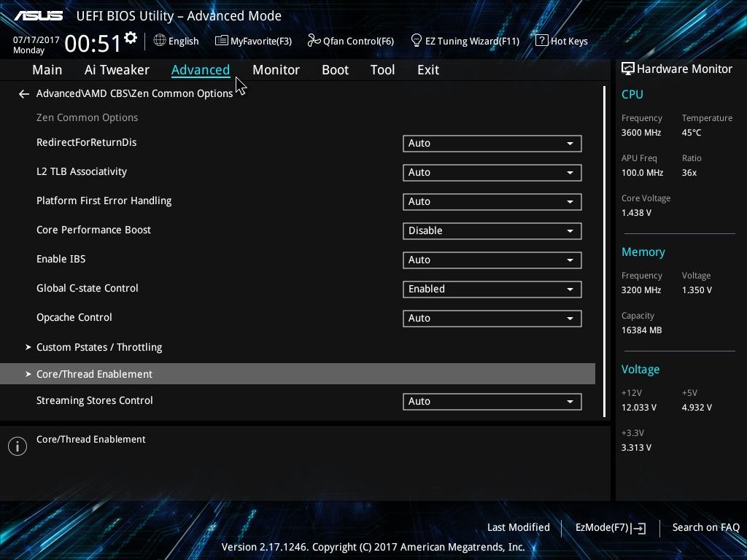Open the RedirectForReturnDis dropdown
This screenshot has height=560, width=747.
[492, 144]
